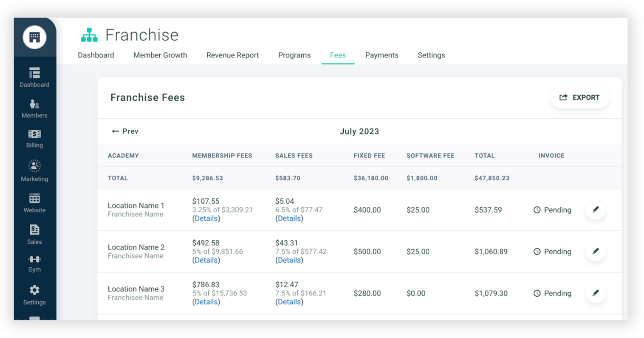The image size is (644, 338).
Task: Click the Fixed Fee column header
Action: 369,156
